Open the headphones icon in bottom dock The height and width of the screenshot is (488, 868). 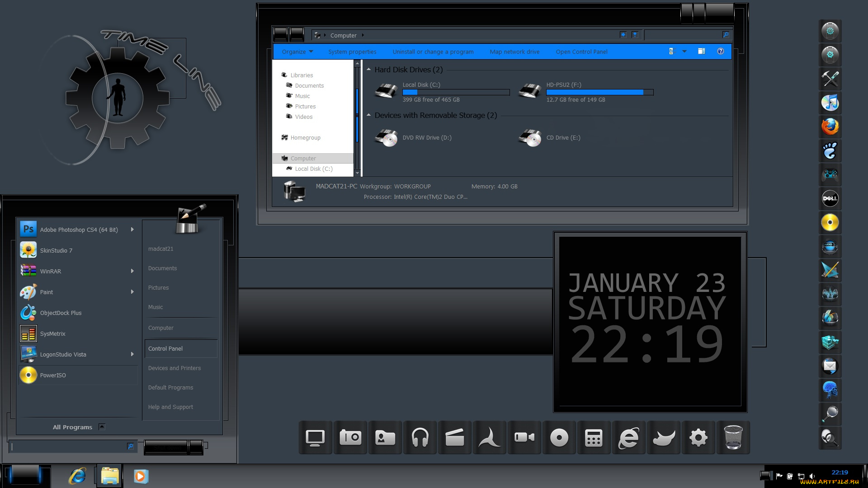420,437
